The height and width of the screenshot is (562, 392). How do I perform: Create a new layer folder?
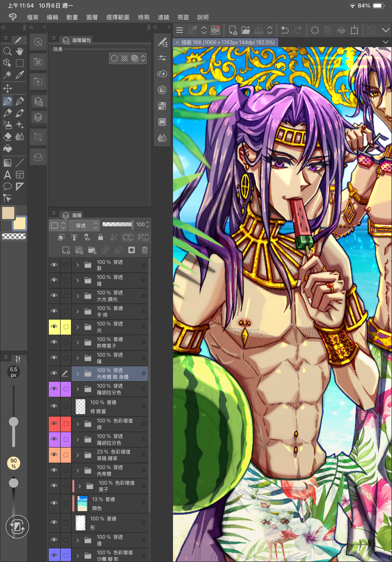[x=92, y=250]
